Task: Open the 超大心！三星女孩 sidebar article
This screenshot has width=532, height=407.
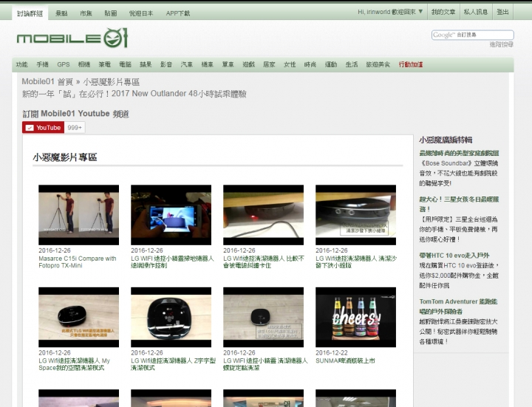Action: coord(459,204)
